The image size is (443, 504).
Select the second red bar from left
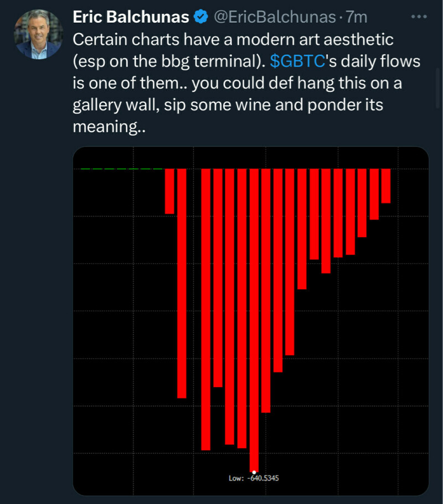pos(182,282)
